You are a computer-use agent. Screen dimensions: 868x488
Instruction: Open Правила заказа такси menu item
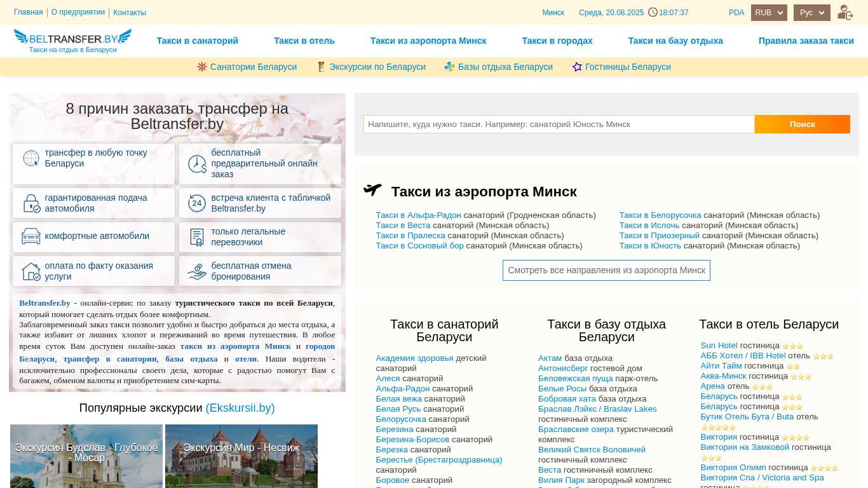pos(806,41)
